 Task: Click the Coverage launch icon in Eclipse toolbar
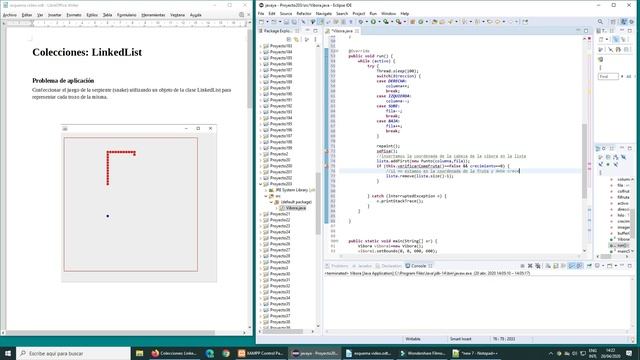click(385, 22)
